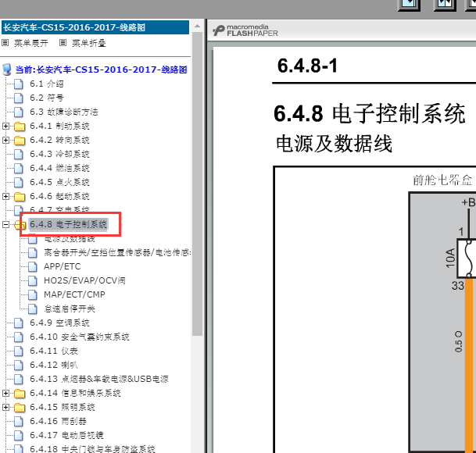476x453 pixels.
Task: Expand the 6.4.6 起动系统 folder
Action: 5,196
